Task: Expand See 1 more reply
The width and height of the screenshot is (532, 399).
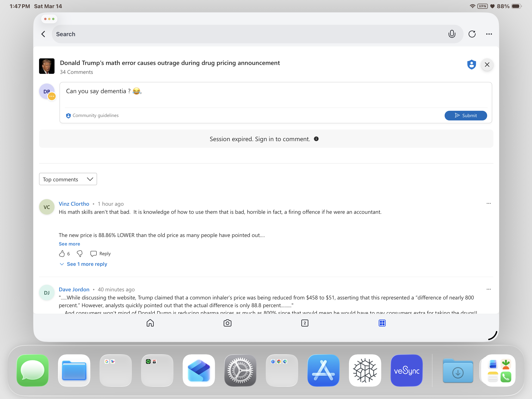Action: click(x=87, y=264)
